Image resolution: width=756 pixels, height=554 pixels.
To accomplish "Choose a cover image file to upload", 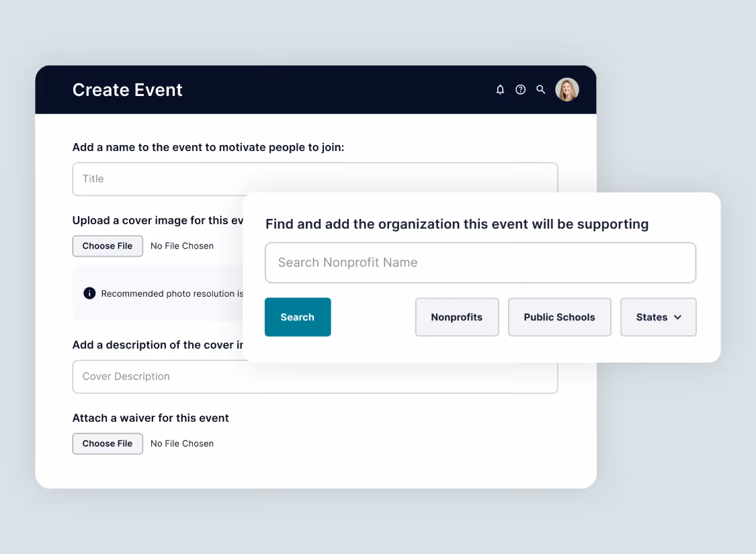I will pyautogui.click(x=108, y=246).
